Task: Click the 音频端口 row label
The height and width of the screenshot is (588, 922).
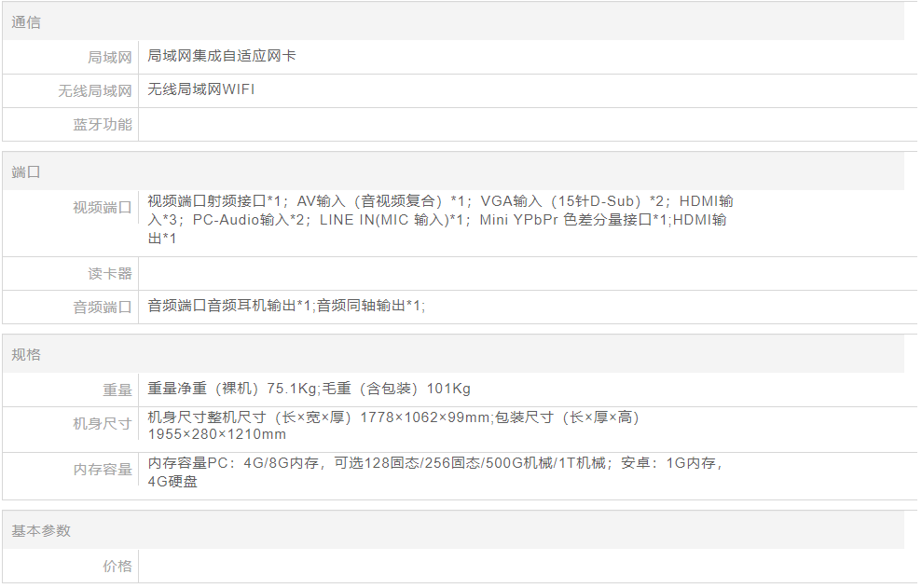Action: click(102, 307)
